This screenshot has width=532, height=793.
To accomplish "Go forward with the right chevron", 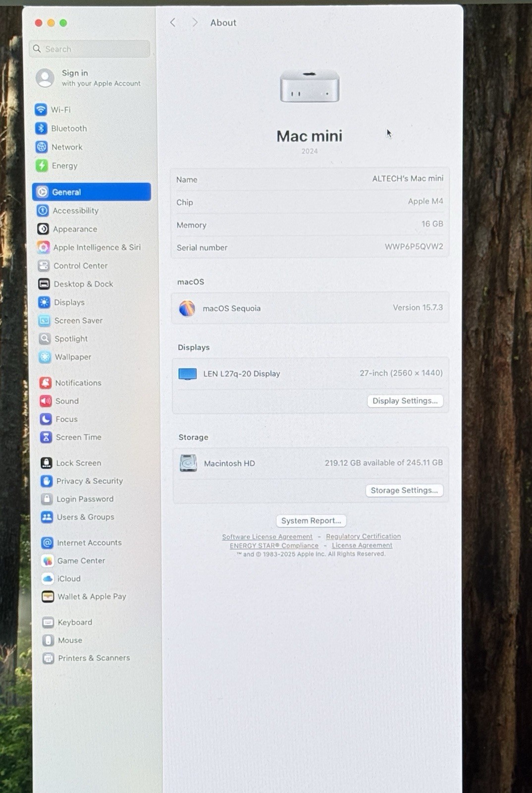I will pos(195,22).
